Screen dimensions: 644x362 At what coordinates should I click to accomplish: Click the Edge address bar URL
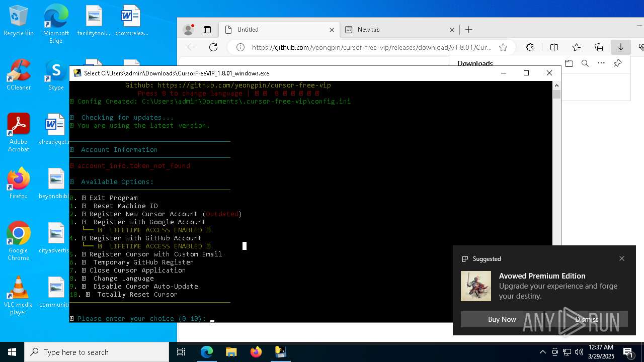372,47
